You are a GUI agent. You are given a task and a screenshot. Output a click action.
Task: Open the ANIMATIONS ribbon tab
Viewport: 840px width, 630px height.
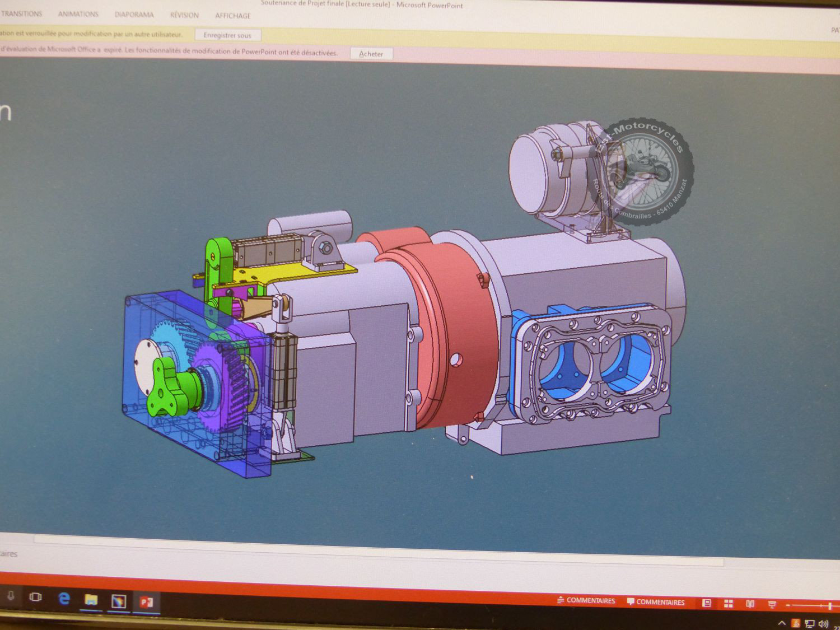pos(78,14)
